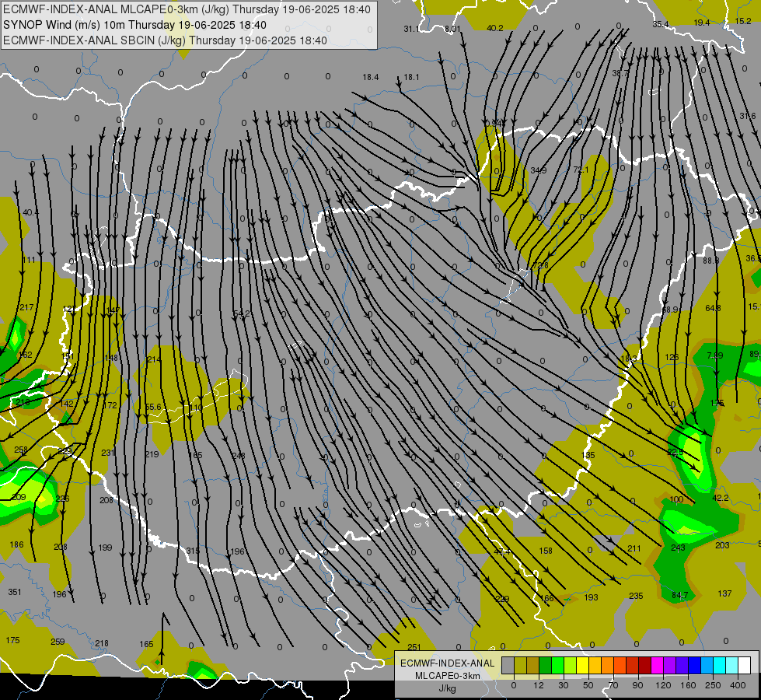761x700 pixels.
Task: Select the map value 19.4
Action: click(702, 23)
